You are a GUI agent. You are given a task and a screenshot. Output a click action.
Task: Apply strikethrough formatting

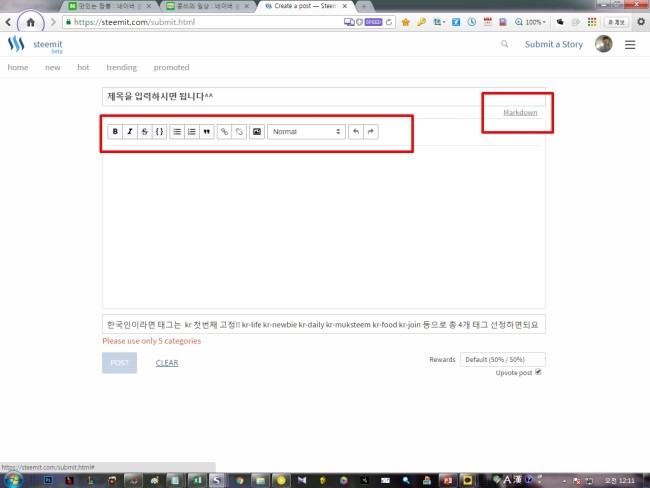(145, 131)
